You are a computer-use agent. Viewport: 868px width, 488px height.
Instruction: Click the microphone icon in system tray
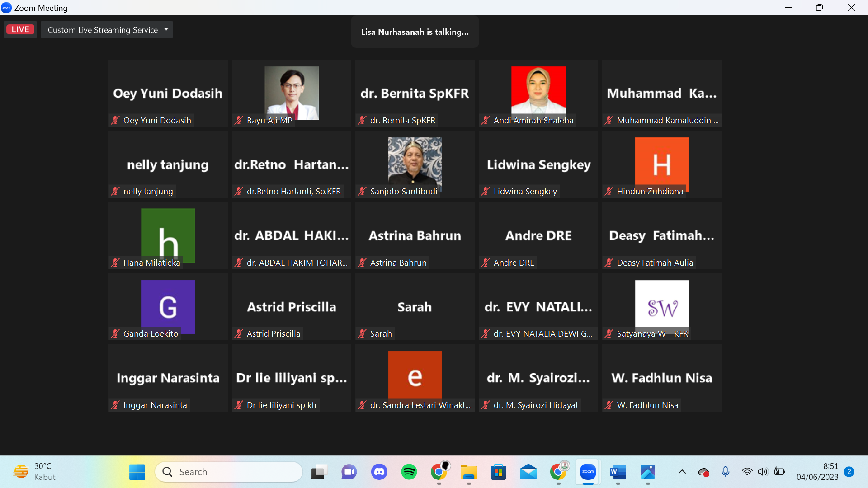(x=725, y=472)
